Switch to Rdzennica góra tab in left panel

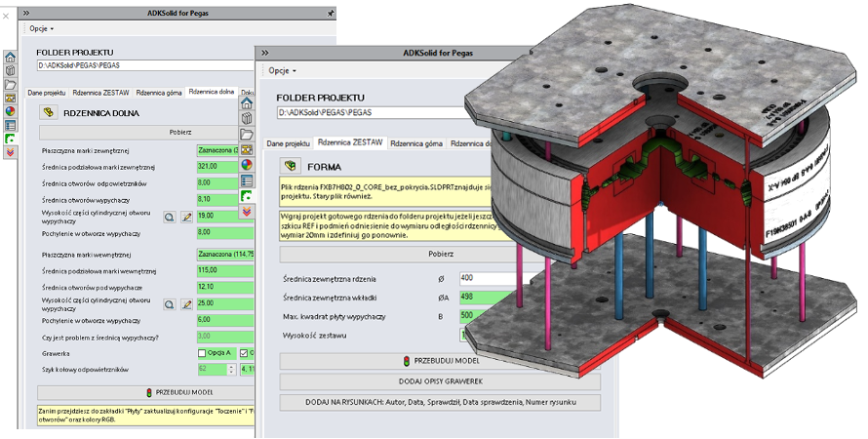(158, 92)
